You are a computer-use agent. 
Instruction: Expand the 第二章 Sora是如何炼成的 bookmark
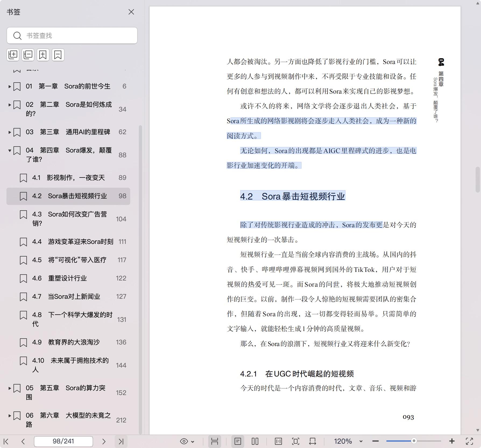tap(10, 105)
